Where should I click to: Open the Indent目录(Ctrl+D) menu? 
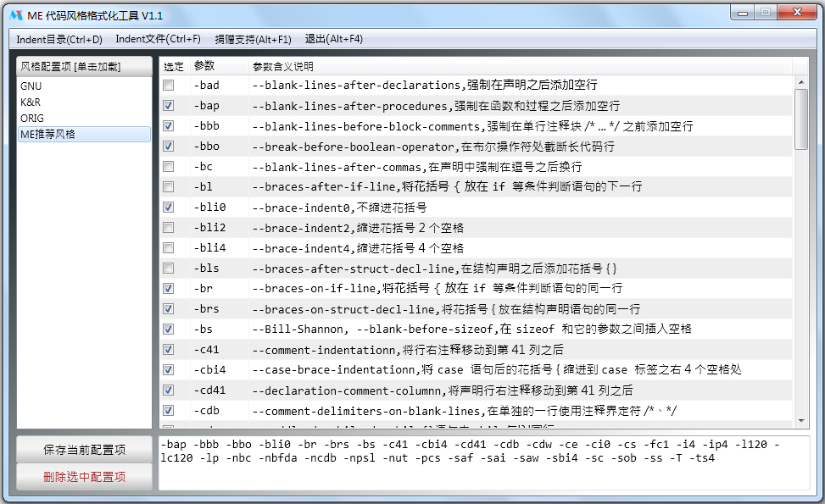59,40
